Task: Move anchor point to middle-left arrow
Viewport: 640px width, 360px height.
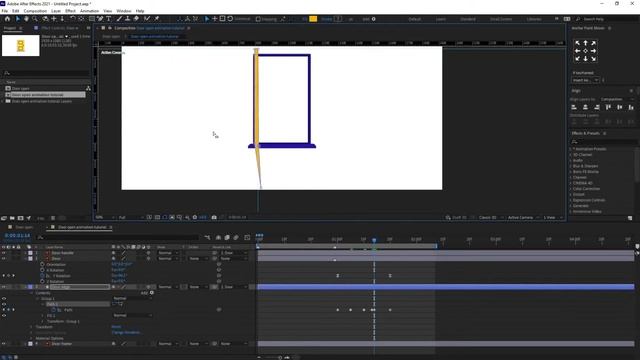Action: pos(577,51)
